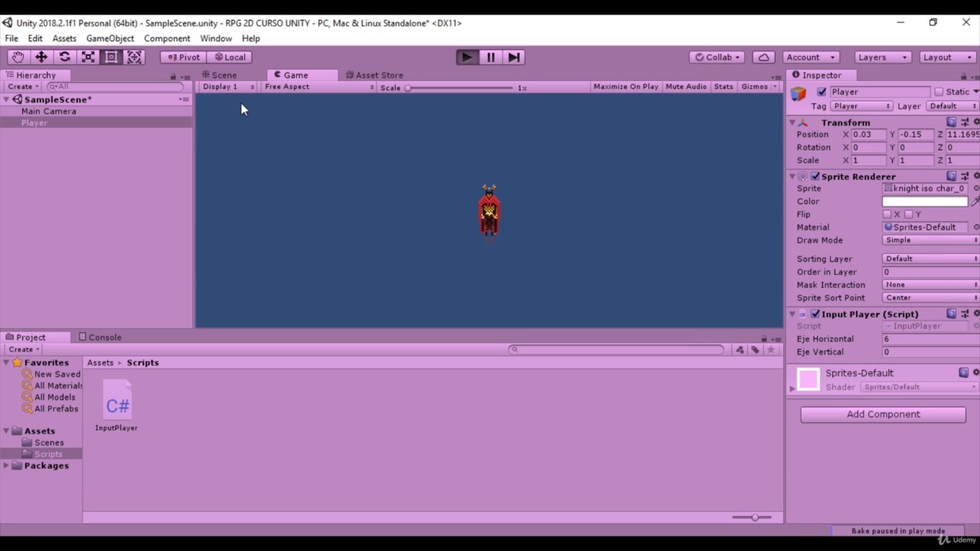The width and height of the screenshot is (980, 551).
Task: Toggle Mute Audio in Game view
Action: [x=686, y=86]
